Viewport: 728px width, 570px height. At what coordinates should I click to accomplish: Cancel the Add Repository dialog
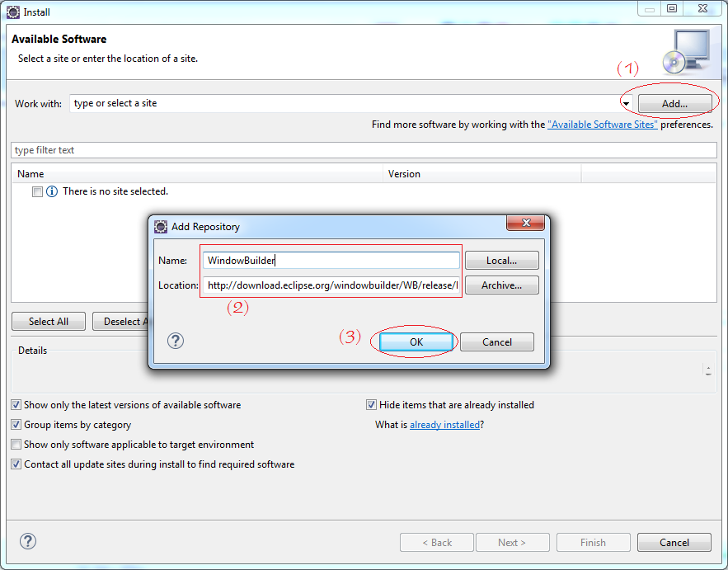(x=497, y=342)
